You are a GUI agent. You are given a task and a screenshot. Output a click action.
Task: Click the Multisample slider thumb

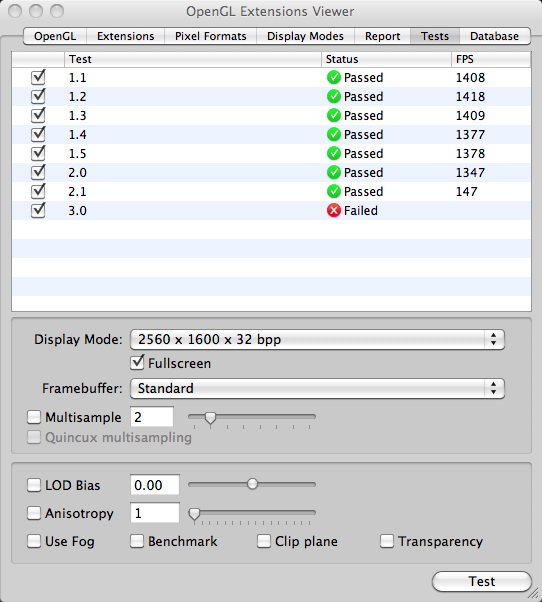[x=210, y=418]
